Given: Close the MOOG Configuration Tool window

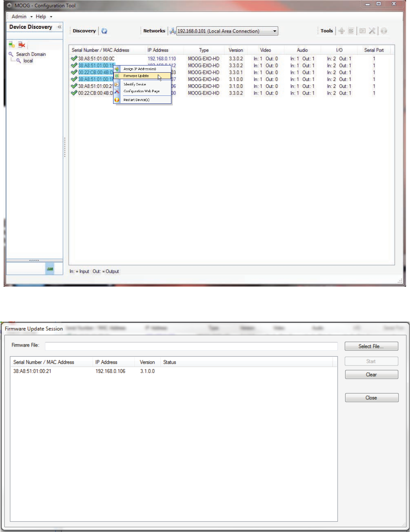Looking at the screenshot, I should tap(394, 4).
